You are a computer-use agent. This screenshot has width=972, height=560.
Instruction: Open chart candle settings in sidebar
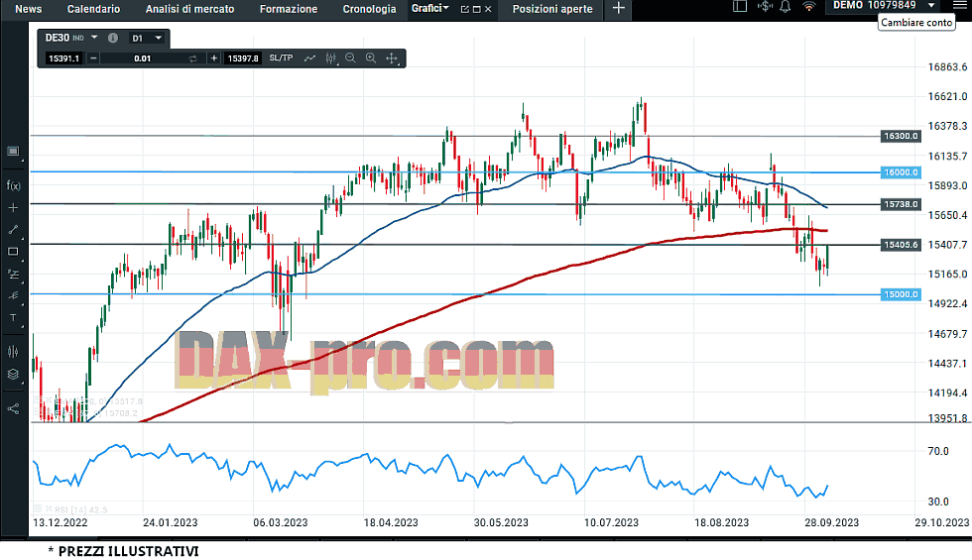(13, 351)
